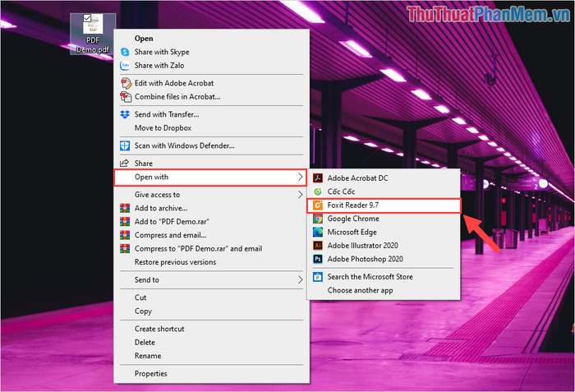Viewport: 575px width, 392px height.
Task: Click the Google Chrome icon
Action: tap(318, 219)
